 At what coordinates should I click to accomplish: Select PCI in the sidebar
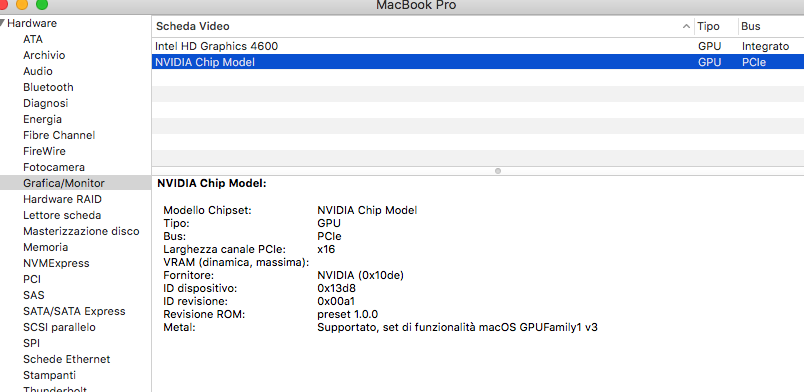point(32,279)
